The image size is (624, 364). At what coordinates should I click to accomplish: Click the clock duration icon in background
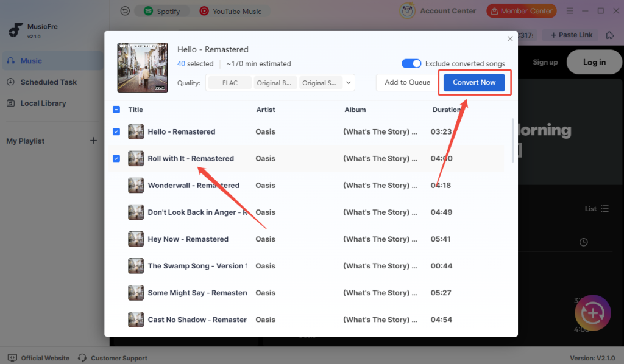tap(583, 242)
